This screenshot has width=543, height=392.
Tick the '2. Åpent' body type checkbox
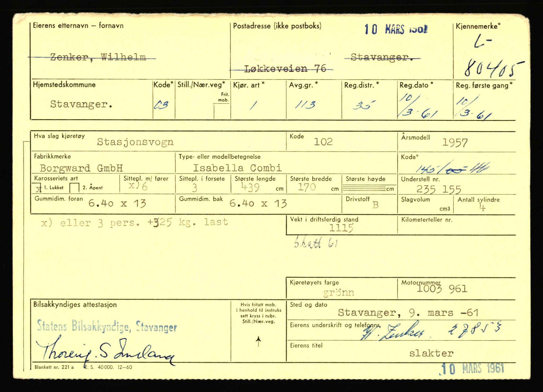[74, 188]
